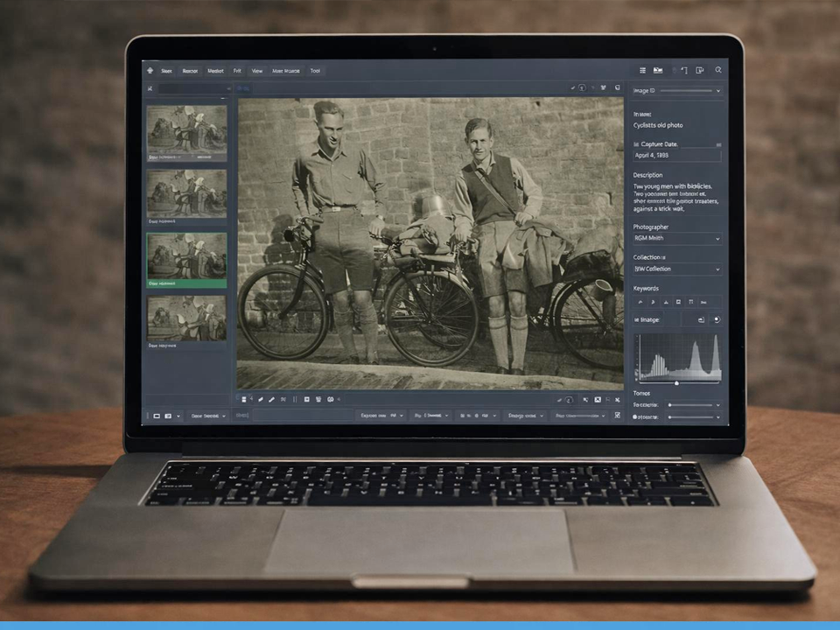
Task: Open the View menu
Action: click(x=257, y=71)
